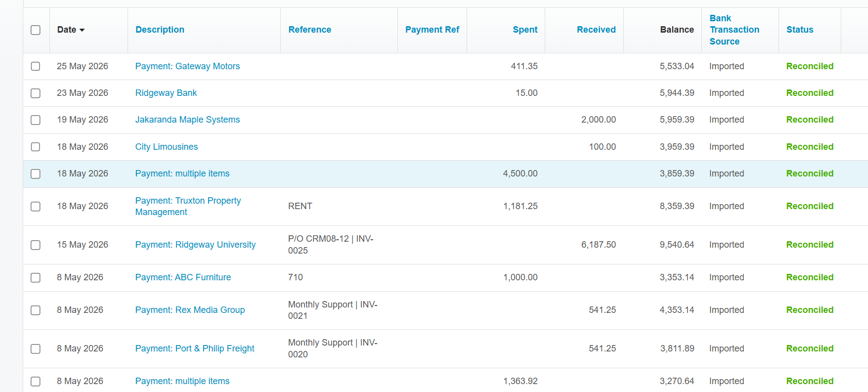Screen dimensions: 868x392
Task: Sort by Spent column header
Action: (525, 30)
